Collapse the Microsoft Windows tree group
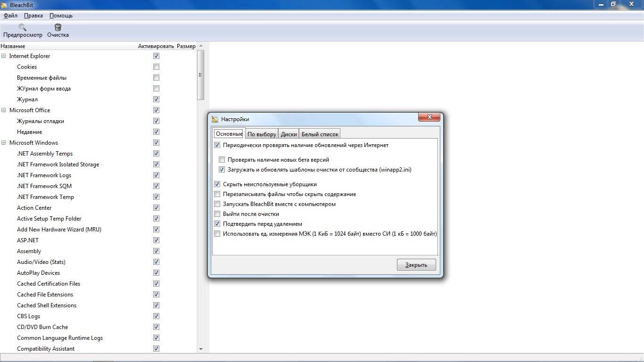This screenshot has height=362, width=644. [x=4, y=143]
